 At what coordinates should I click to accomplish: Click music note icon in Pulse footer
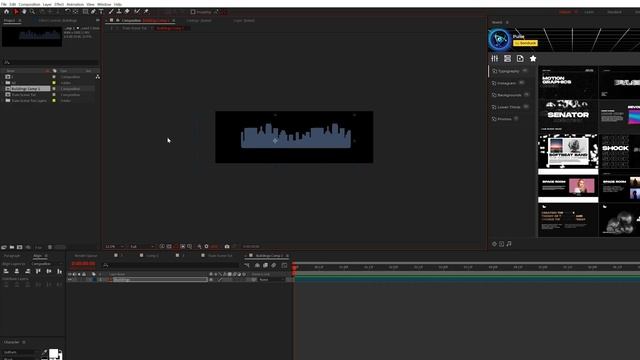click(x=509, y=244)
